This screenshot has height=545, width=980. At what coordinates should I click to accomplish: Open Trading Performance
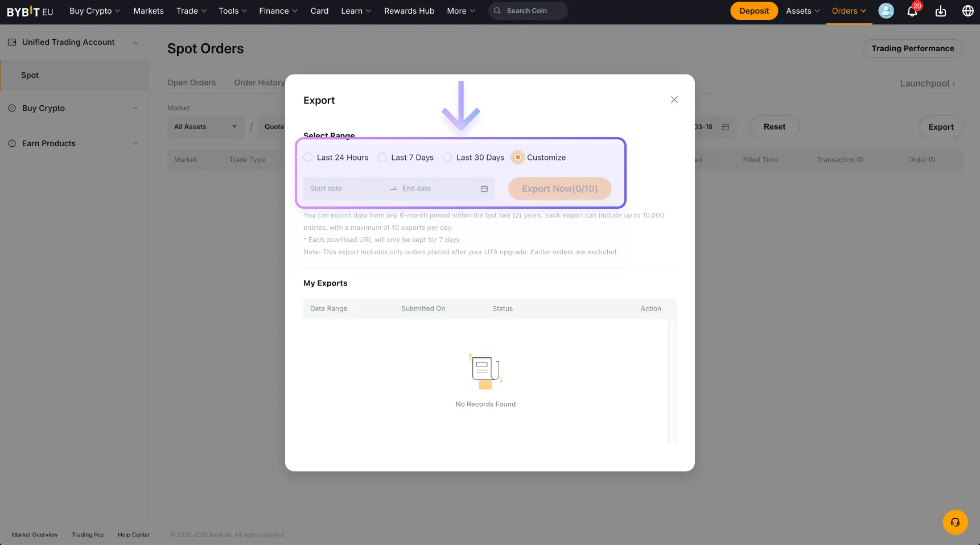coord(913,48)
